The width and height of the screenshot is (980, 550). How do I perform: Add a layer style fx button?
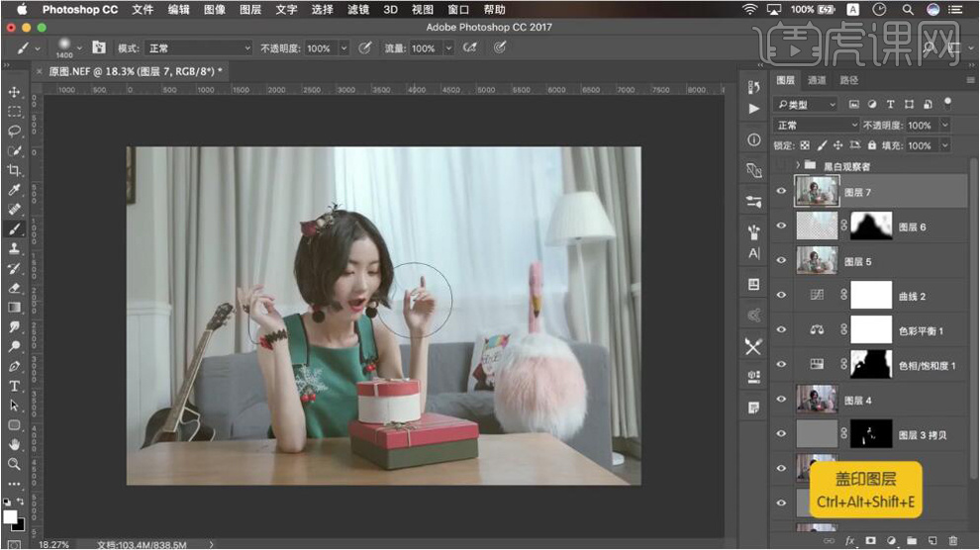850,541
